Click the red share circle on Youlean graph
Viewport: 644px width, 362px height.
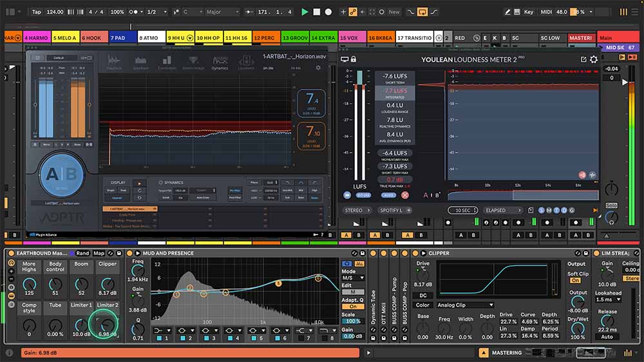(582, 175)
